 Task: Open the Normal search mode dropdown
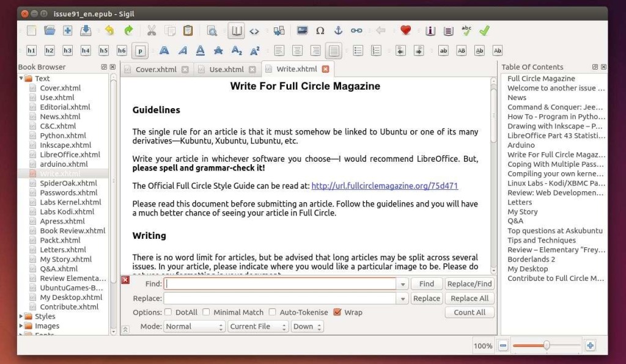194,327
